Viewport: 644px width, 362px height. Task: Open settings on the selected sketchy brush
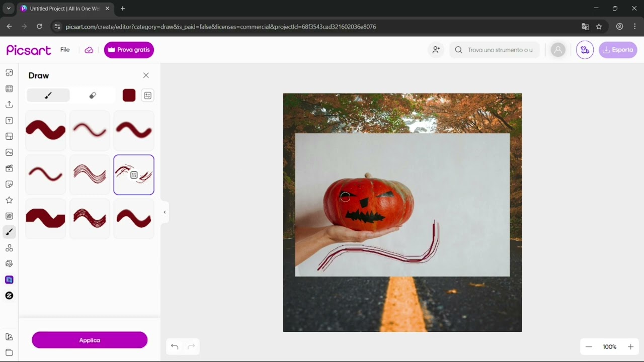134,175
